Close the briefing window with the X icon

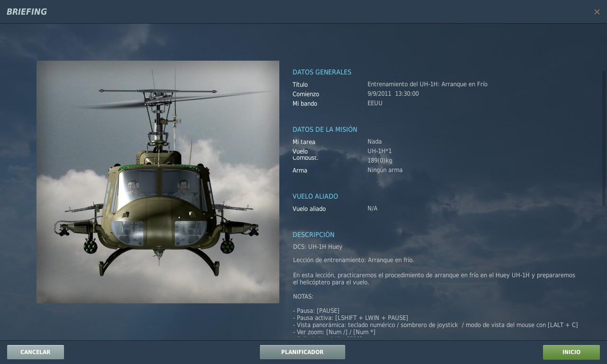[597, 12]
